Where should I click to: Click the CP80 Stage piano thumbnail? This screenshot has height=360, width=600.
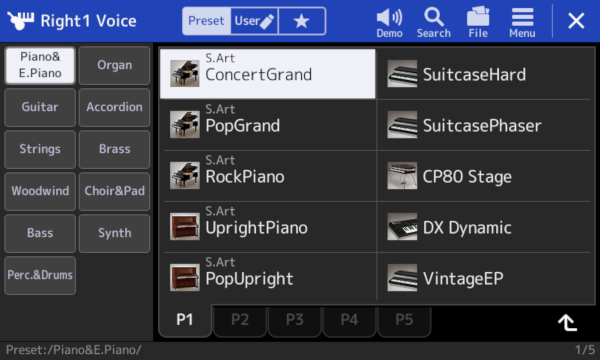click(x=402, y=176)
